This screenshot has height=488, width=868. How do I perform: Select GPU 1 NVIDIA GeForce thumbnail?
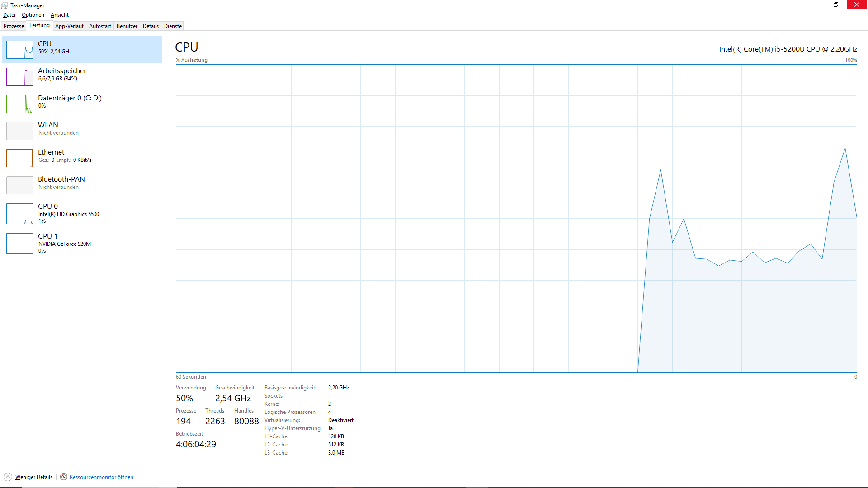[20, 244]
